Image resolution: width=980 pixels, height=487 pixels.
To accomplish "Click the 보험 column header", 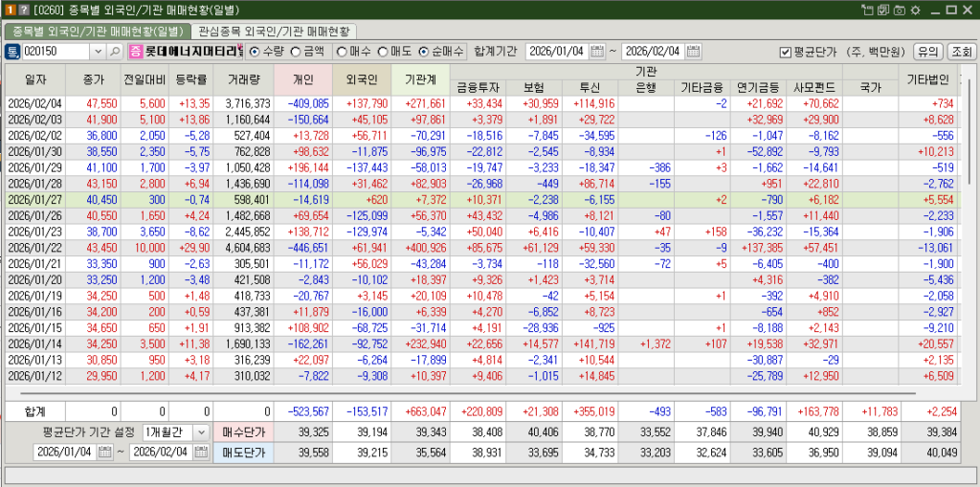I will point(534,87).
